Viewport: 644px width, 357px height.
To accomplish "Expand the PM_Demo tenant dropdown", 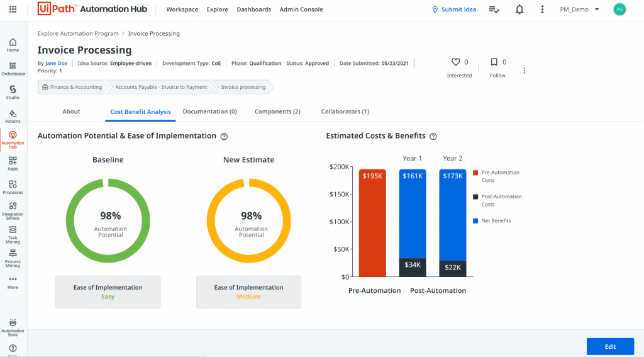I will (579, 9).
